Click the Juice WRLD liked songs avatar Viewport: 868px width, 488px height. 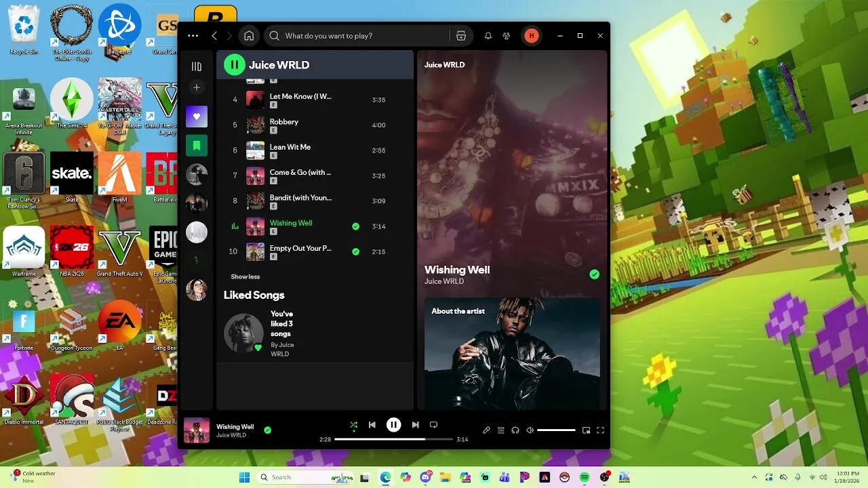coord(243,333)
